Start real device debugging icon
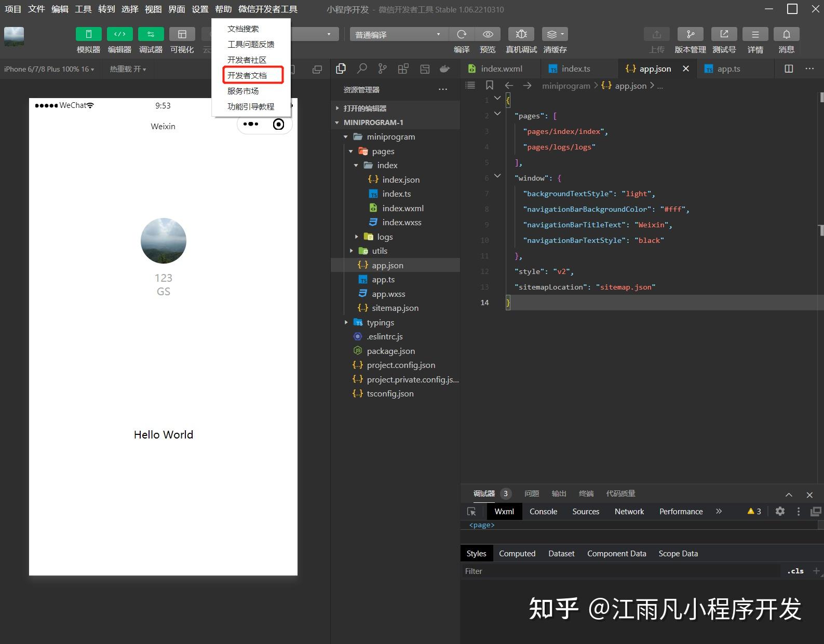This screenshot has width=824, height=644. click(x=521, y=34)
